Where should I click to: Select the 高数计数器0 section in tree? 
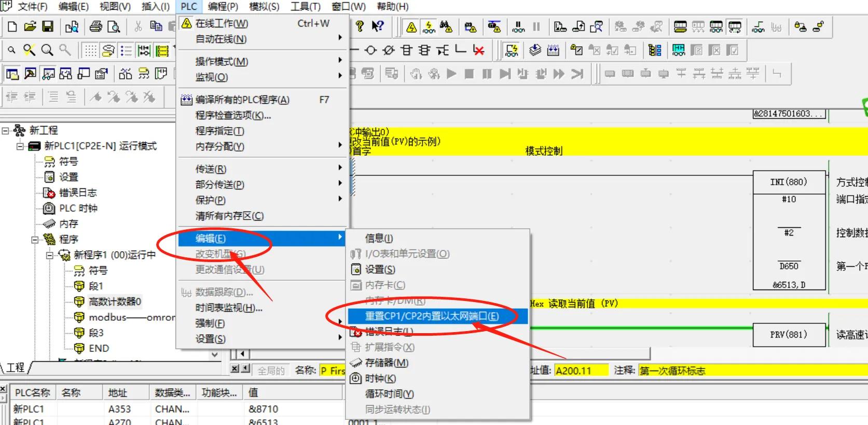pos(115,301)
